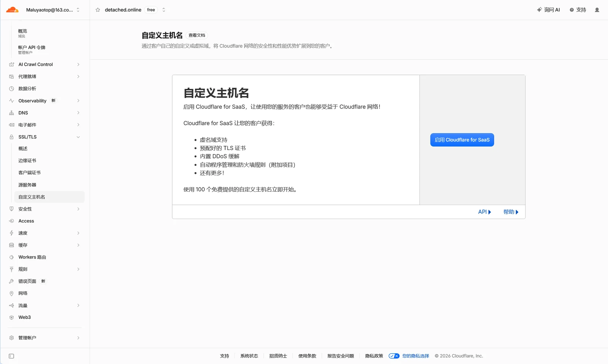The height and width of the screenshot is (364, 608).
Task: Open 帐户 API 令牌 in sidebar
Action: tap(32, 50)
